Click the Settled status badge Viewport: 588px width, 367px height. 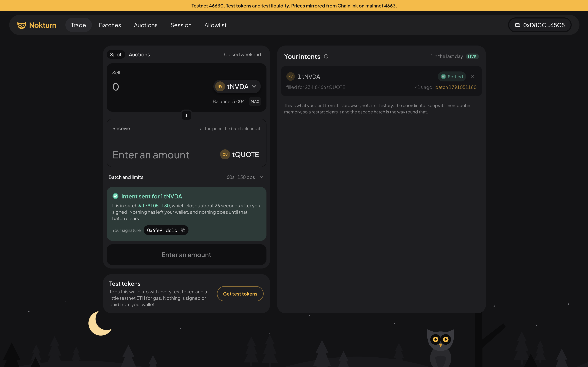[x=452, y=76]
